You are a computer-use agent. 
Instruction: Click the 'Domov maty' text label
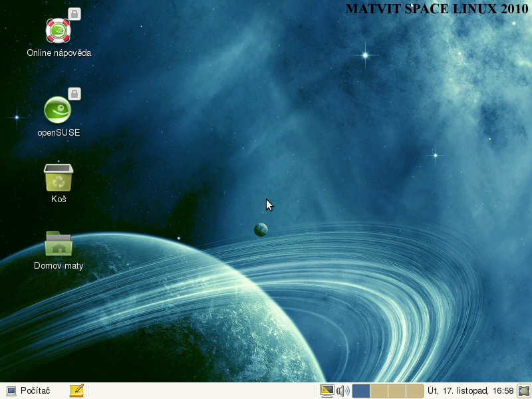(x=59, y=266)
